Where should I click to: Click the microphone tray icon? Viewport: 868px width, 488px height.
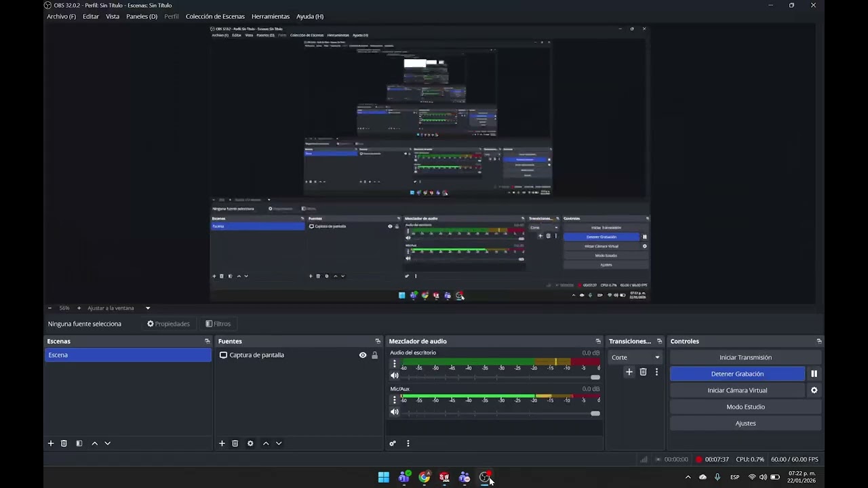tap(717, 477)
